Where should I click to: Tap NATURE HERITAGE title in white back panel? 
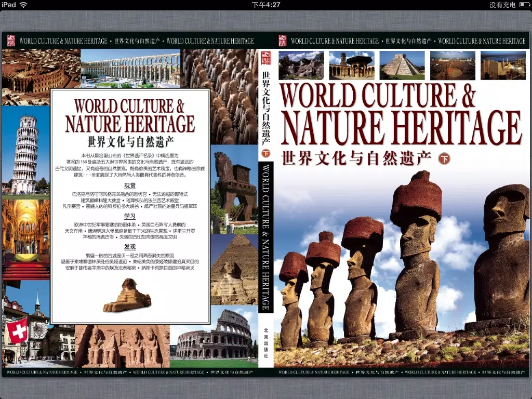pos(130,124)
